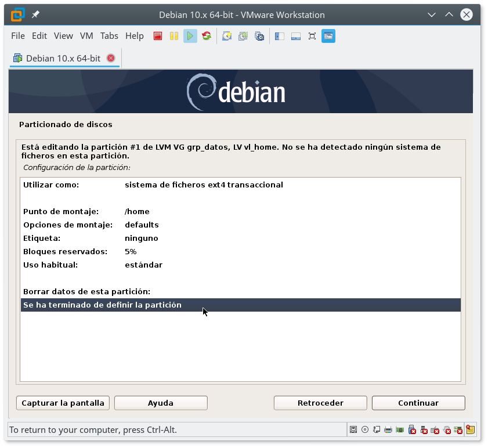Click the Continuar button

(x=418, y=403)
